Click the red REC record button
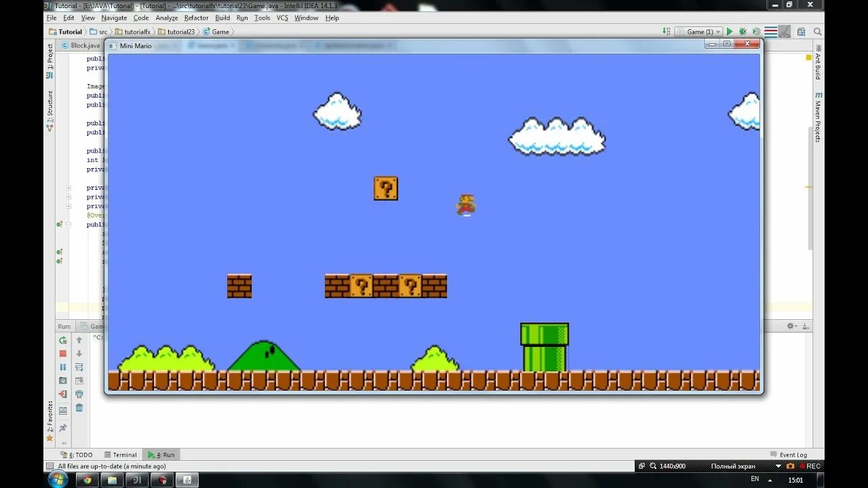The width and height of the screenshot is (868, 488). (810, 466)
